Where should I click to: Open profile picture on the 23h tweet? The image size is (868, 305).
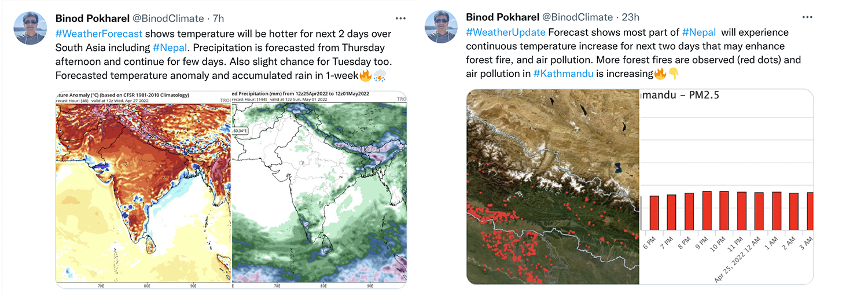(442, 28)
